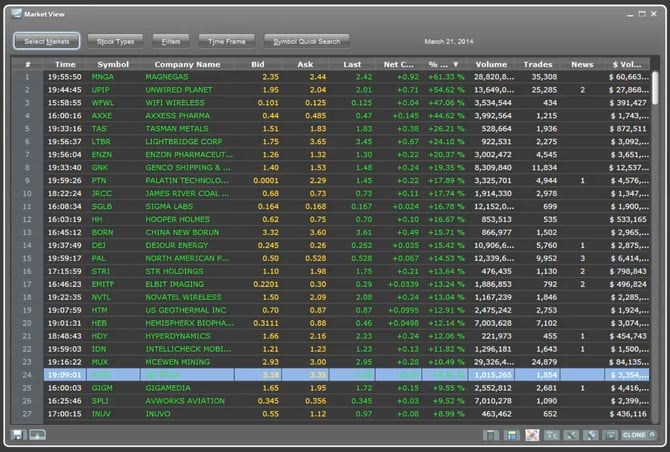
Task: Sort by the Time column header
Action: pos(65,64)
